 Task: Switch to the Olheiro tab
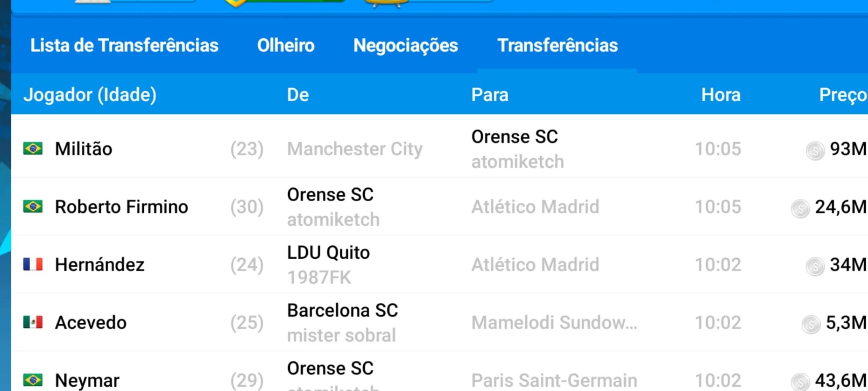point(286,45)
